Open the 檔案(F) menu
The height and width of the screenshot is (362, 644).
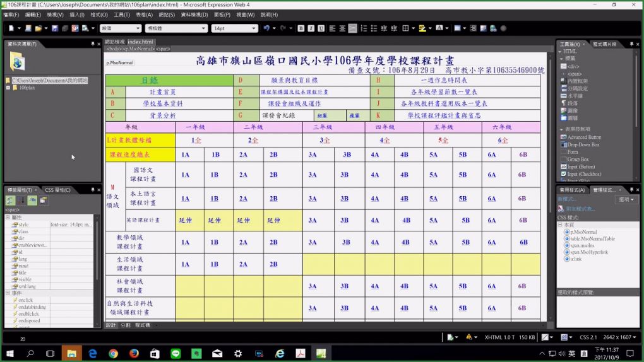(x=11, y=15)
